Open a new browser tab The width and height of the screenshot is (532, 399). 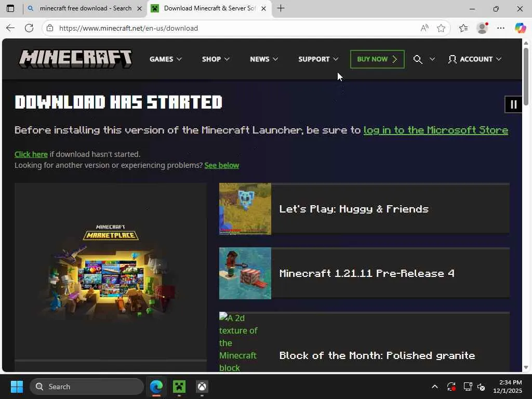[x=281, y=8]
